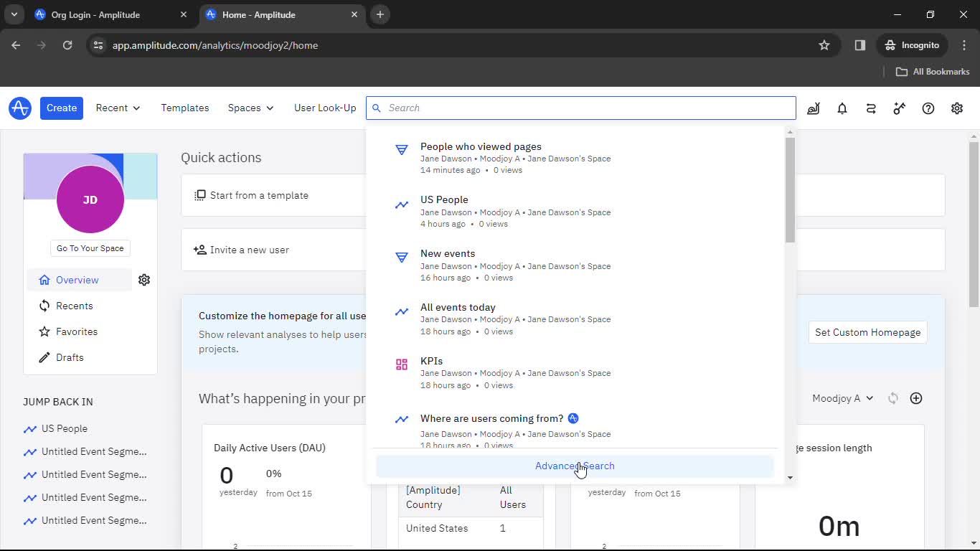This screenshot has height=551, width=980.
Task: Select Recents in the sidebar
Action: [75, 306]
